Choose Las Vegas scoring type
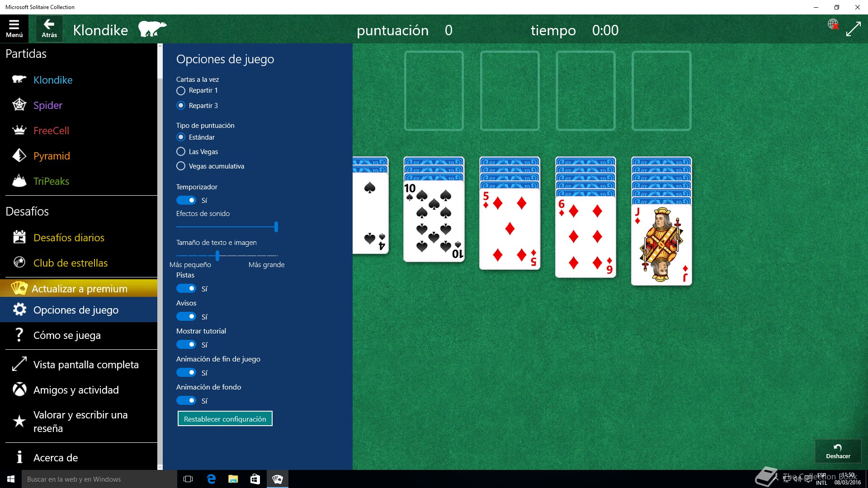The height and width of the screenshot is (488, 868). [181, 151]
